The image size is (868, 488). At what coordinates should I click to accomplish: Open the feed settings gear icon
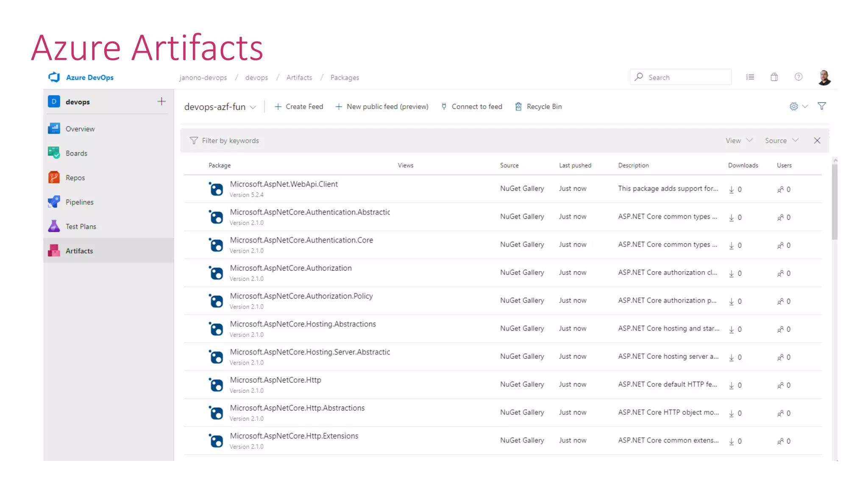coord(793,106)
